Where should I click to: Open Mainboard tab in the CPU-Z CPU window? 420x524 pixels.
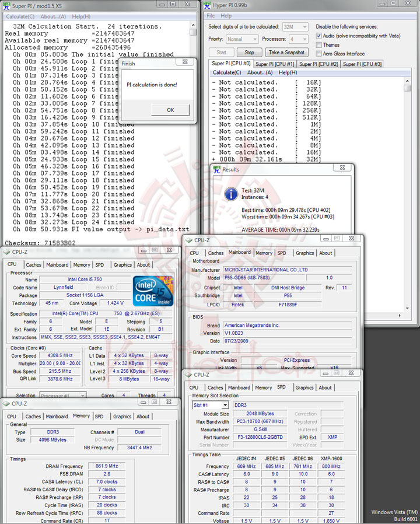point(57,265)
